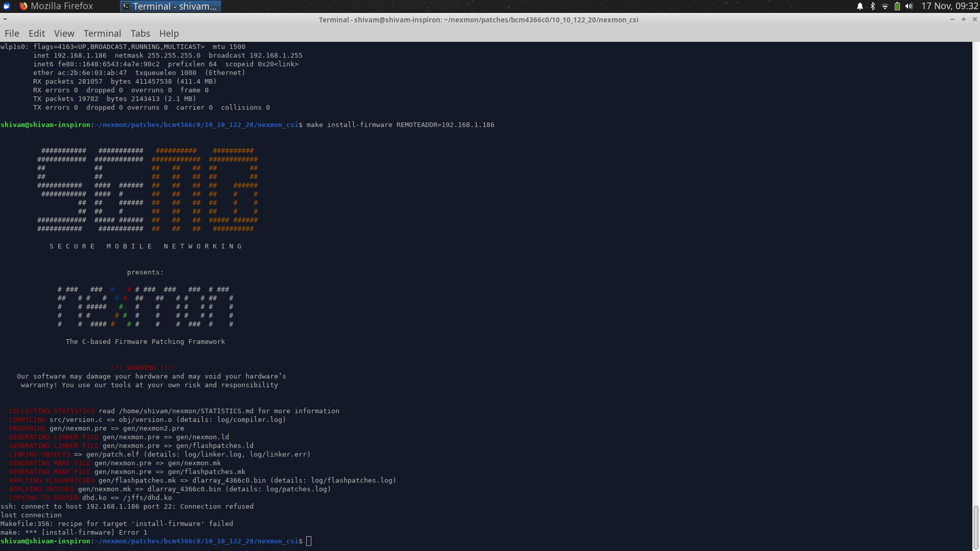The width and height of the screenshot is (980, 551).
Task: Click the clock showing 17 Nov, 09:32
Action: (x=950, y=6)
